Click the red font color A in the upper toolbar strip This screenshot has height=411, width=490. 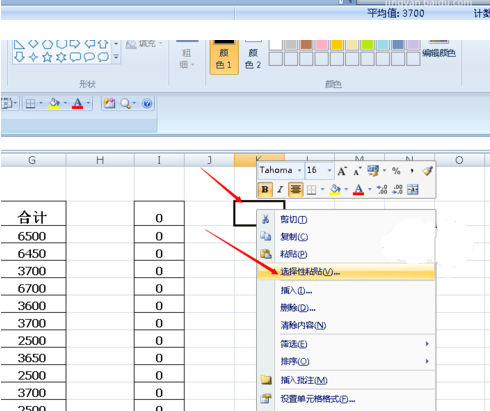pyautogui.click(x=77, y=104)
